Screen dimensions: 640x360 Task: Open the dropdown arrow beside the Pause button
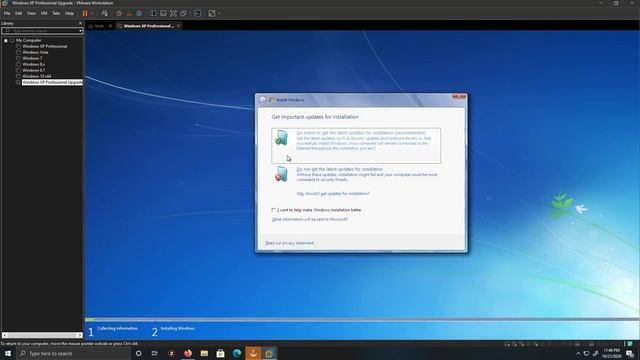pos(92,13)
